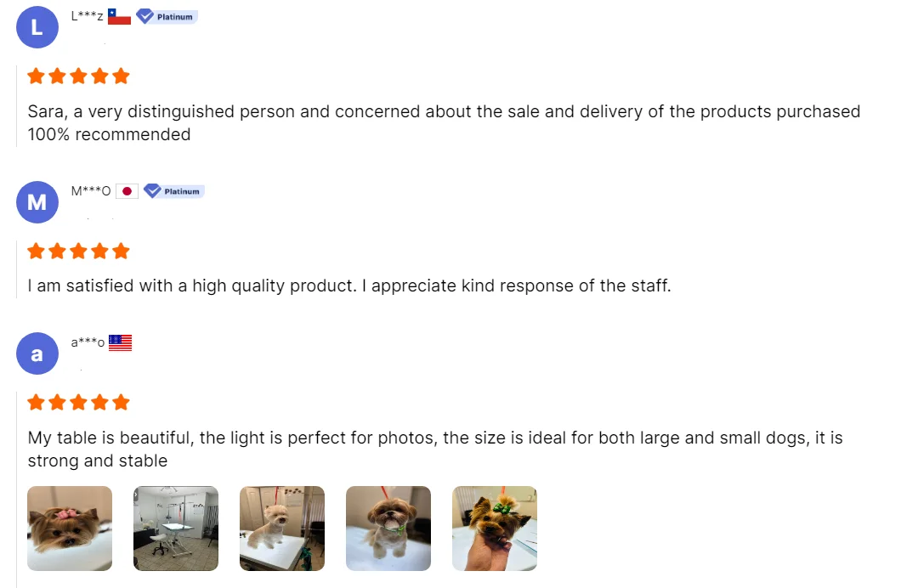901x588 pixels.
Task: Click the Chile flag next to L***z
Action: (119, 16)
